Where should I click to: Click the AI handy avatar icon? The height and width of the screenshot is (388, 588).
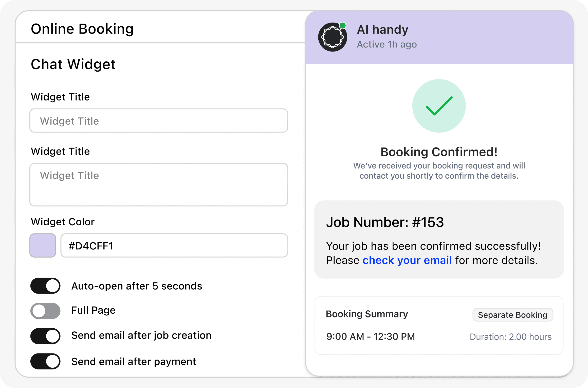point(333,37)
